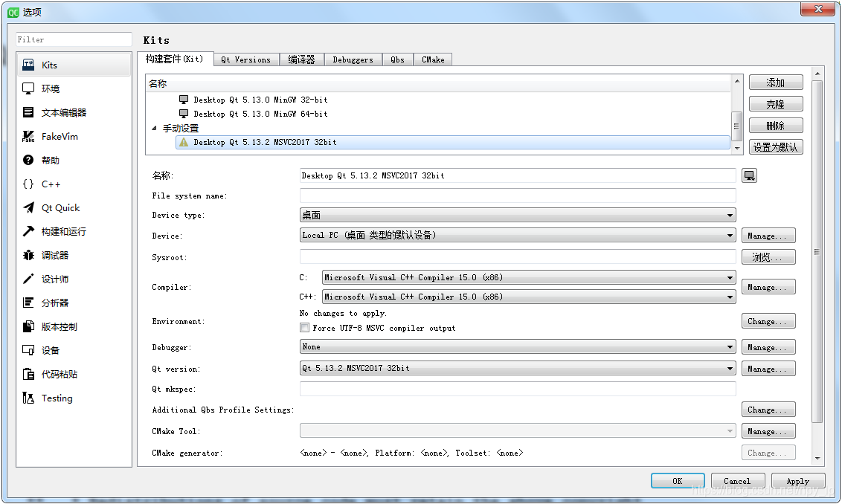The image size is (842, 504).
Task: Click Change button for Environment
Action: 768,321
